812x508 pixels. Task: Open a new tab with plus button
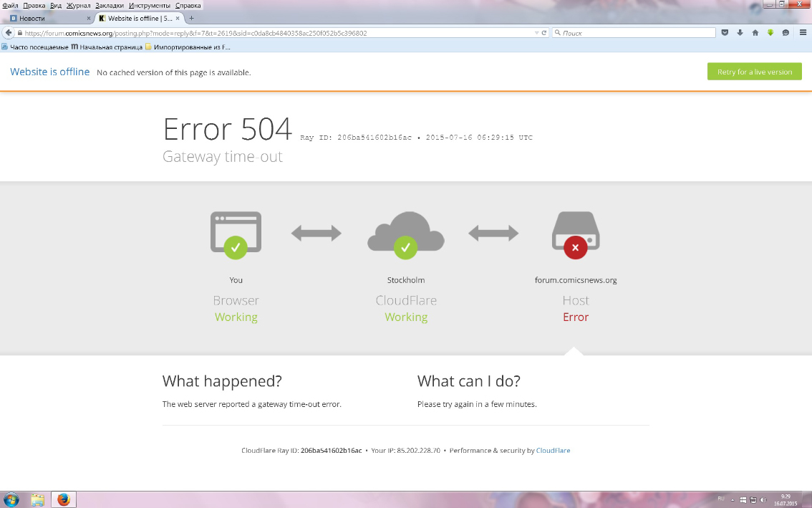pos(191,18)
